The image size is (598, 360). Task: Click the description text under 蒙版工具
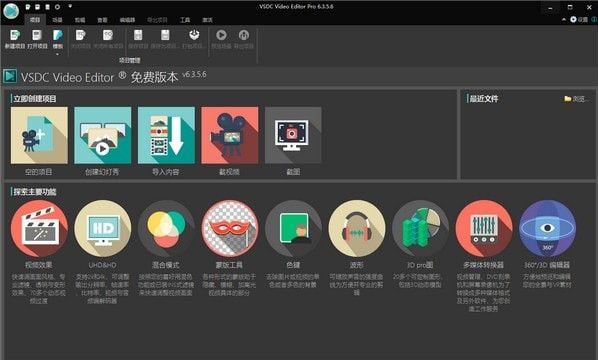pos(229,285)
